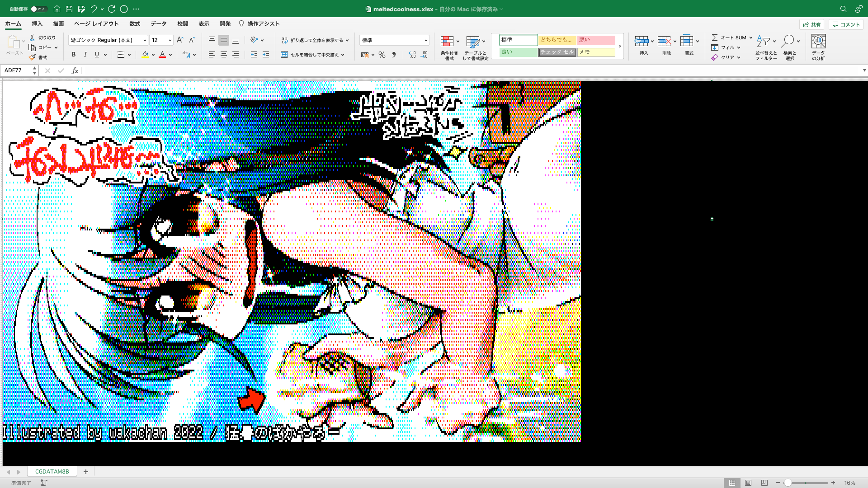Expand AutoSum dropdown arrow
868x488 pixels.
click(x=751, y=38)
